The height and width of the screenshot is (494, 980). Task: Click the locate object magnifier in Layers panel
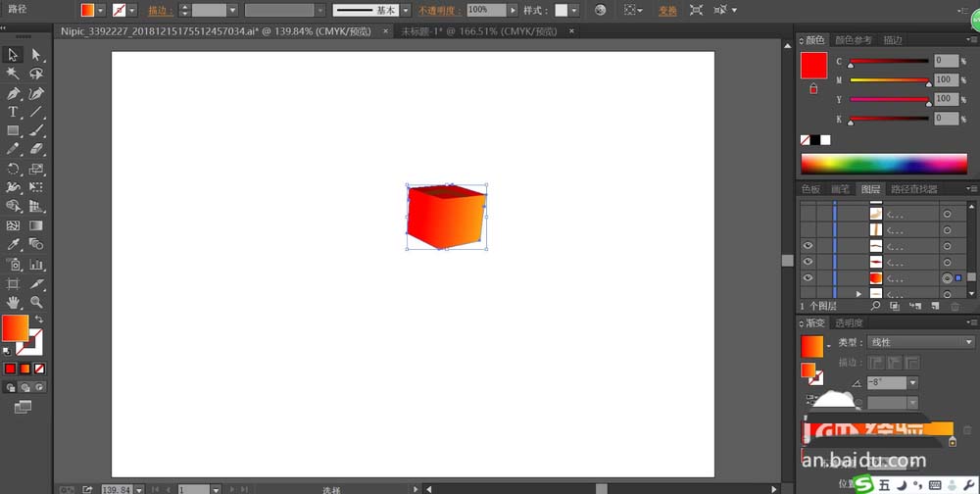point(875,306)
